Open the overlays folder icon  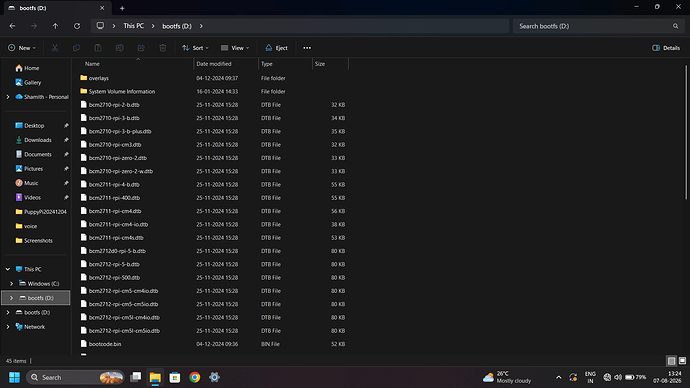[x=84, y=78]
